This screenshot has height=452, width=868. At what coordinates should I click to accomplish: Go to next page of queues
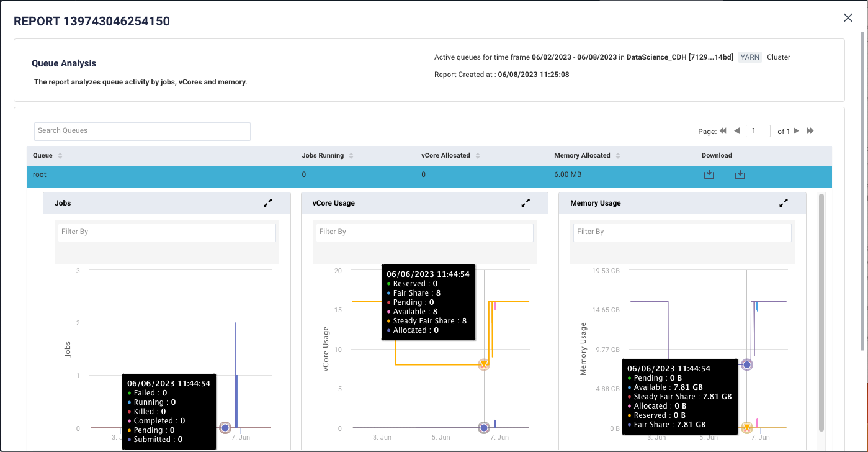coord(796,131)
